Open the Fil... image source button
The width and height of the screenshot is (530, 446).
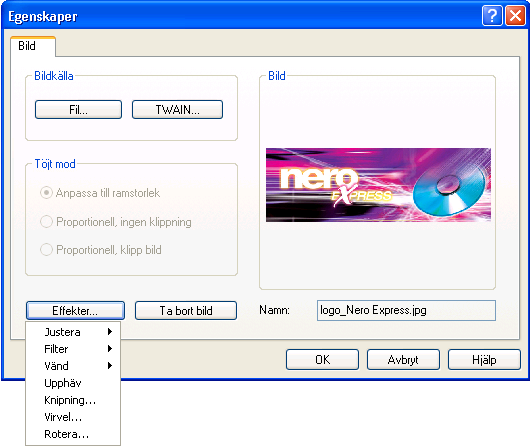tap(78, 110)
